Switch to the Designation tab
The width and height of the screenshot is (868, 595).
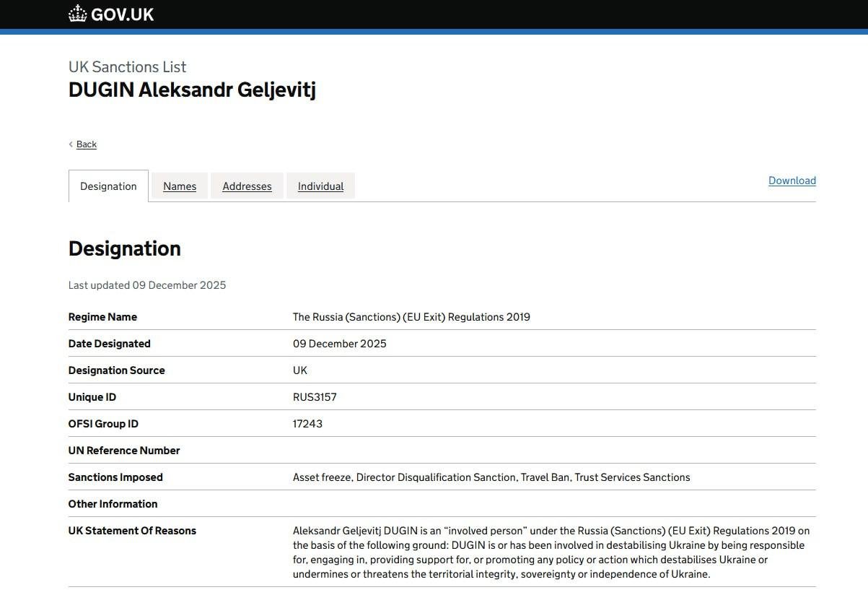tap(108, 186)
